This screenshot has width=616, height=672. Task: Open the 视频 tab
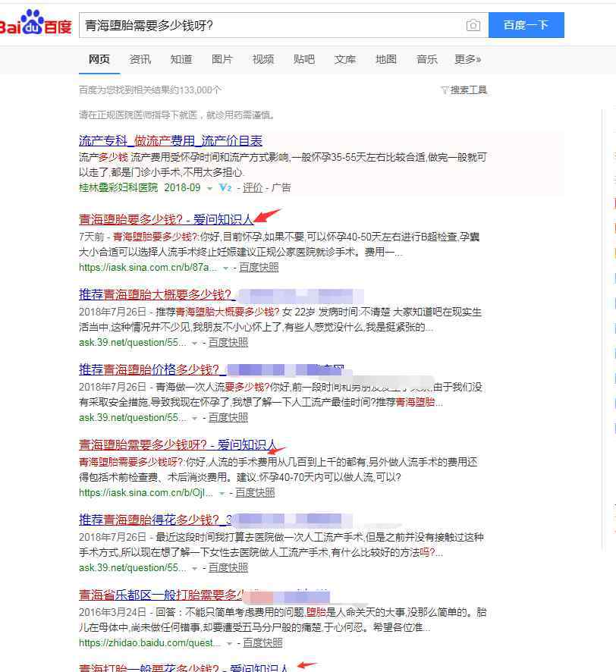pyautogui.click(x=263, y=59)
